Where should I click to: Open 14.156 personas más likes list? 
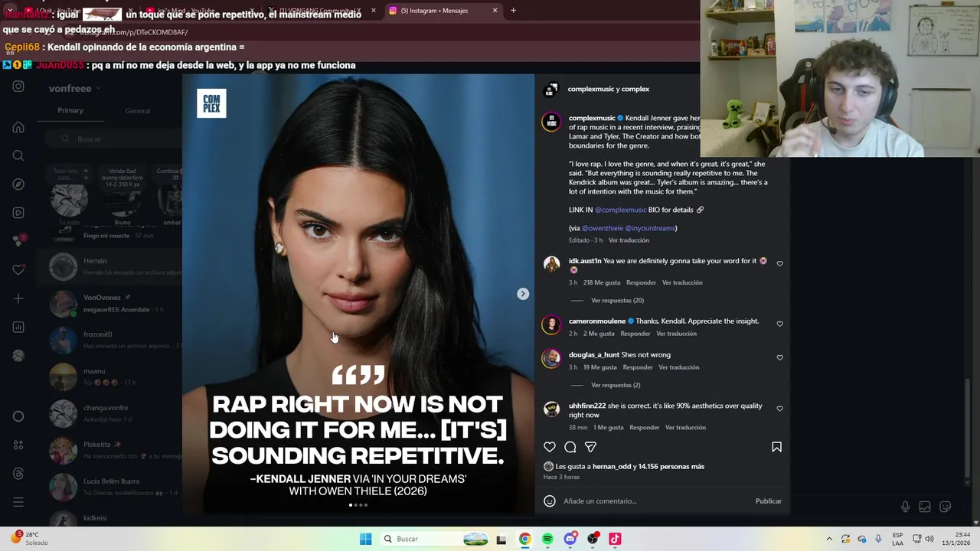tap(671, 466)
